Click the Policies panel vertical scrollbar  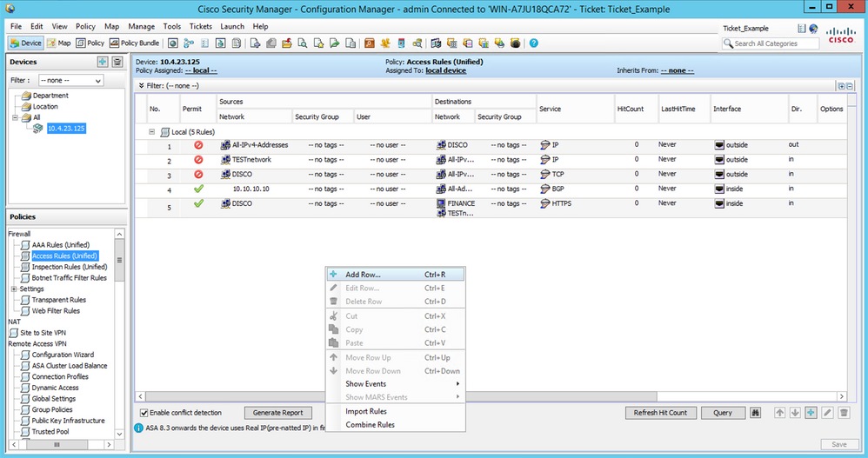click(119, 261)
